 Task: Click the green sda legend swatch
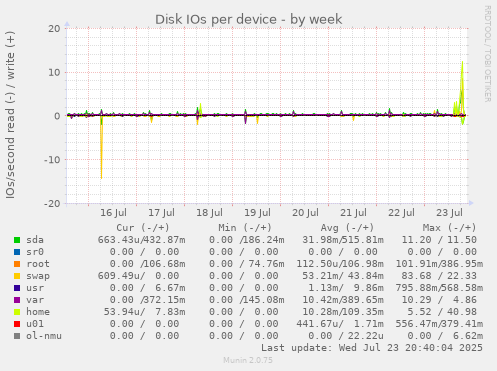[x=17, y=240]
